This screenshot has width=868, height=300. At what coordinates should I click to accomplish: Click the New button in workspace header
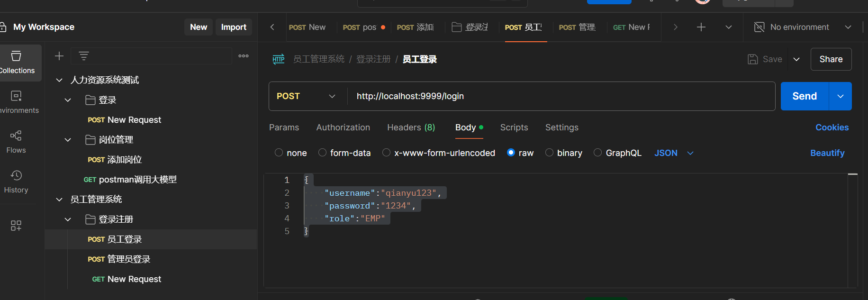[199, 27]
